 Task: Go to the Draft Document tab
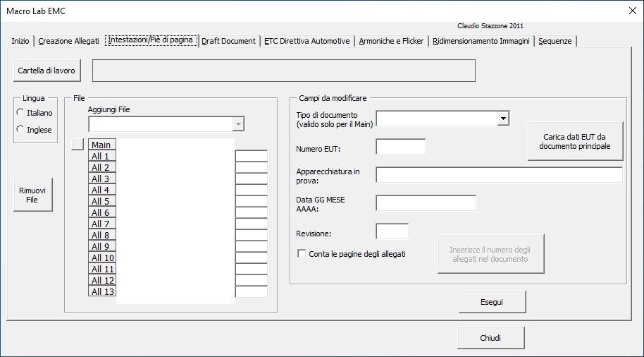[228, 41]
